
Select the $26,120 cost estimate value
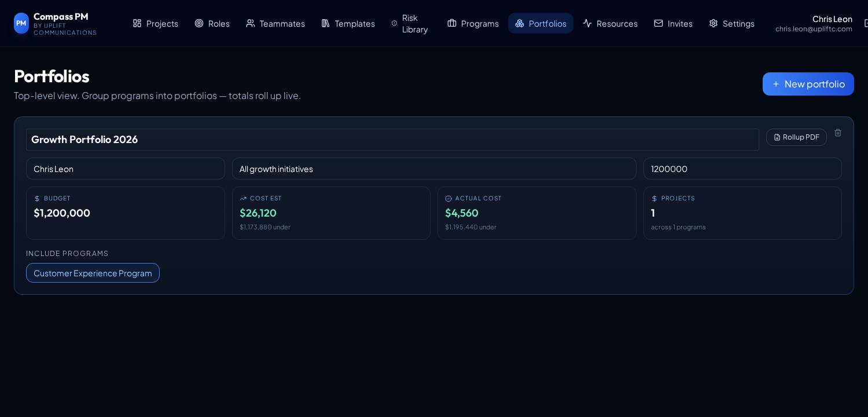point(258,213)
